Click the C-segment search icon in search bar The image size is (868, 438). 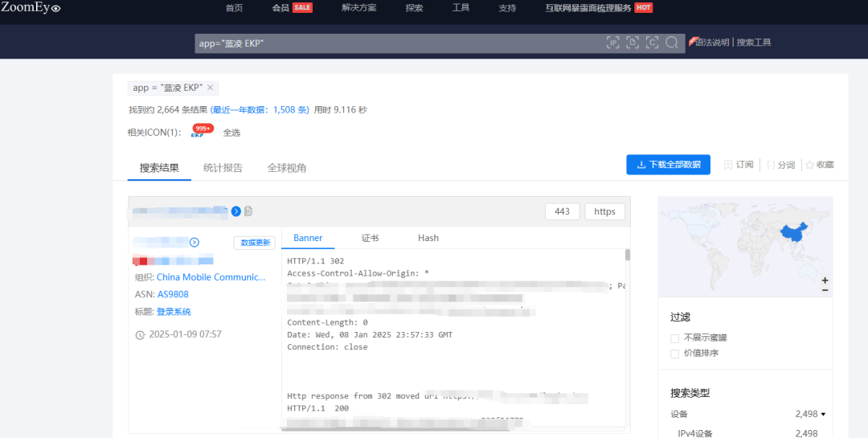(652, 43)
